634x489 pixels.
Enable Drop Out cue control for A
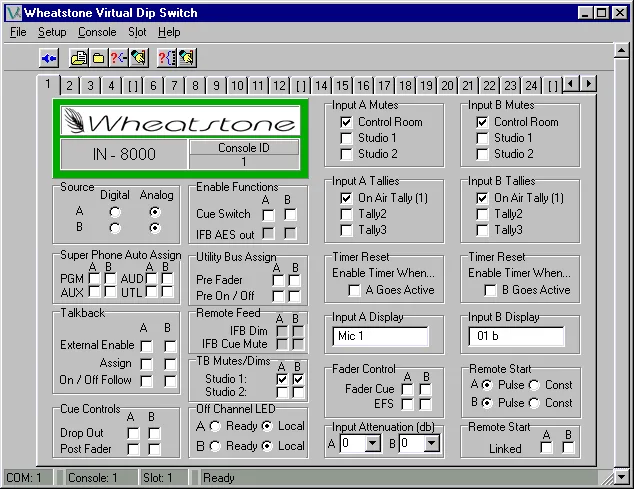[133, 434]
